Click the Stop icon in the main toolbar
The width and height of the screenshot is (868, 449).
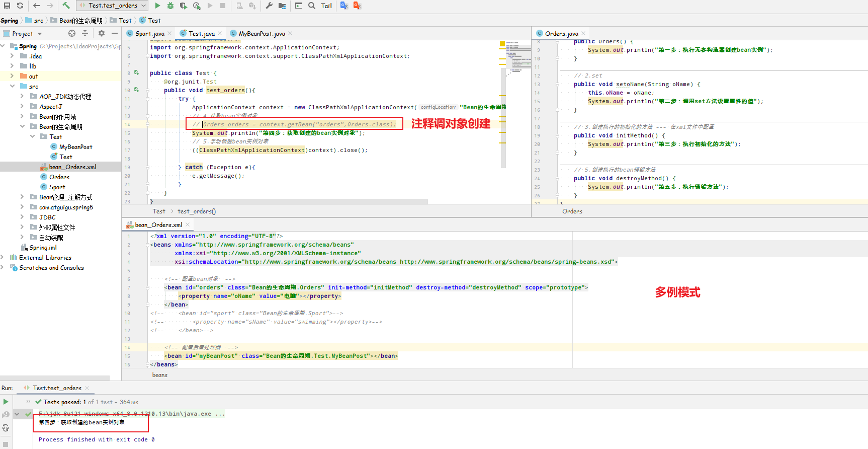coord(223,6)
